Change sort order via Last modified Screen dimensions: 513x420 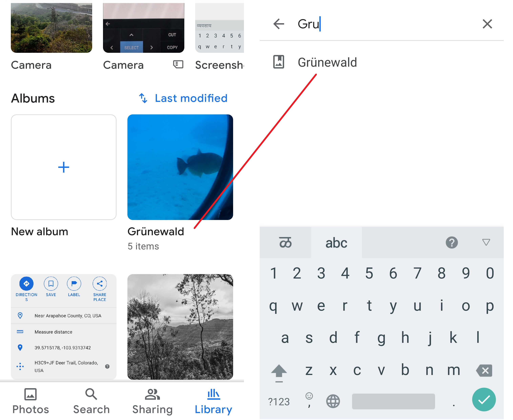click(183, 98)
